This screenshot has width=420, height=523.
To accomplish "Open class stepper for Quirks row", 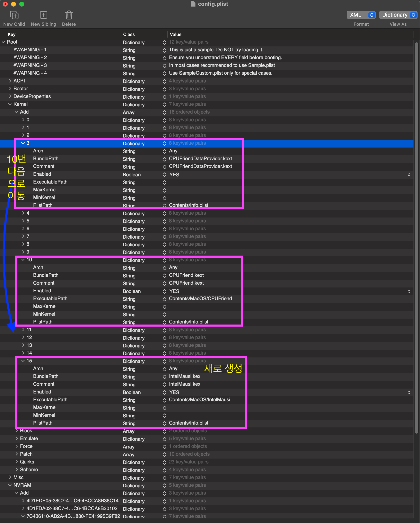I will [x=165, y=462].
